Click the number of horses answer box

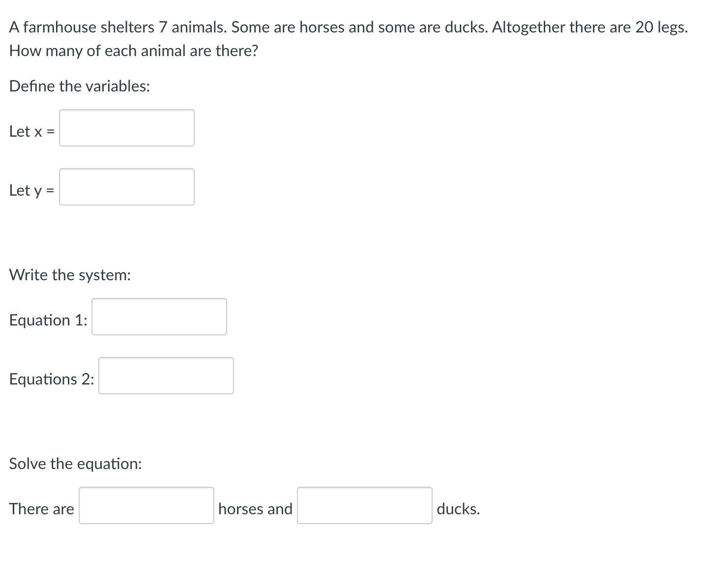point(147,505)
